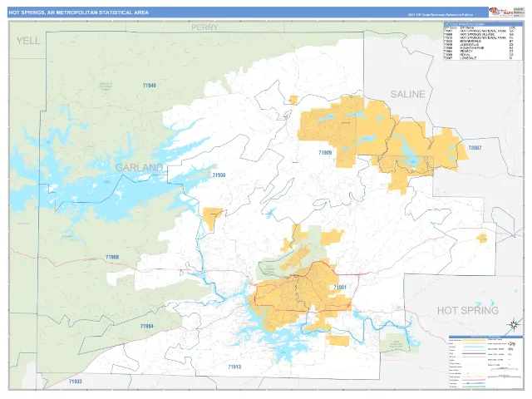
Task: Click the PERRY county label
Action: click(204, 27)
